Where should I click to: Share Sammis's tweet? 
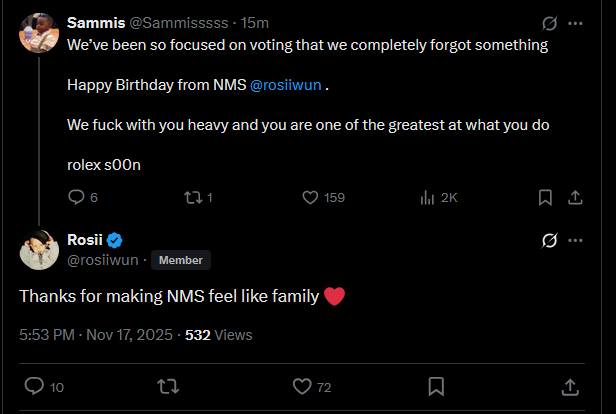coord(576,197)
